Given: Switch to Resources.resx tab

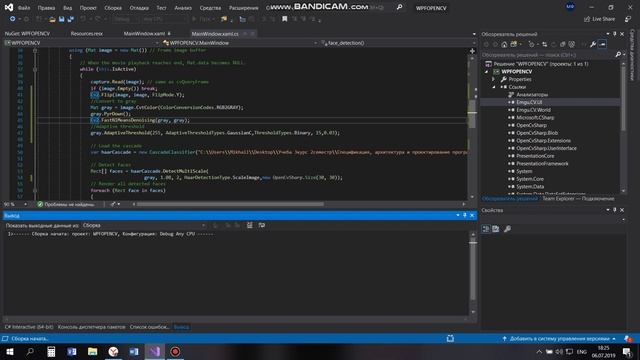Looking at the screenshot, I should tap(87, 33).
